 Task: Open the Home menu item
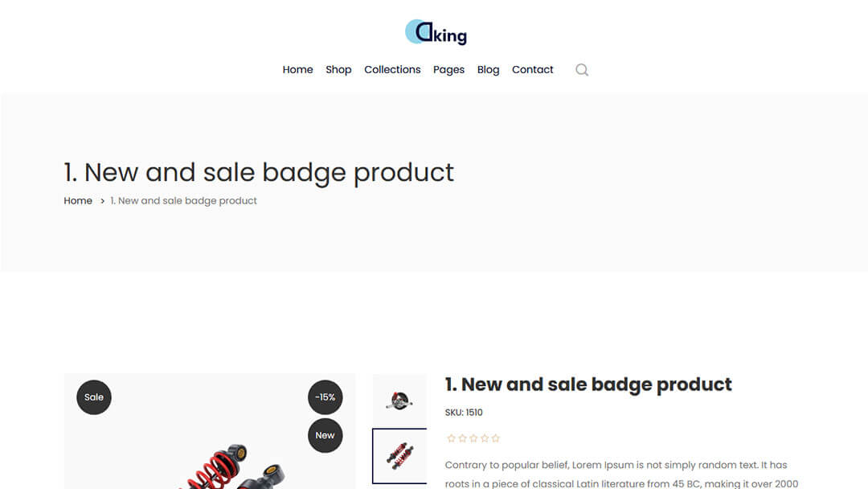pos(298,70)
